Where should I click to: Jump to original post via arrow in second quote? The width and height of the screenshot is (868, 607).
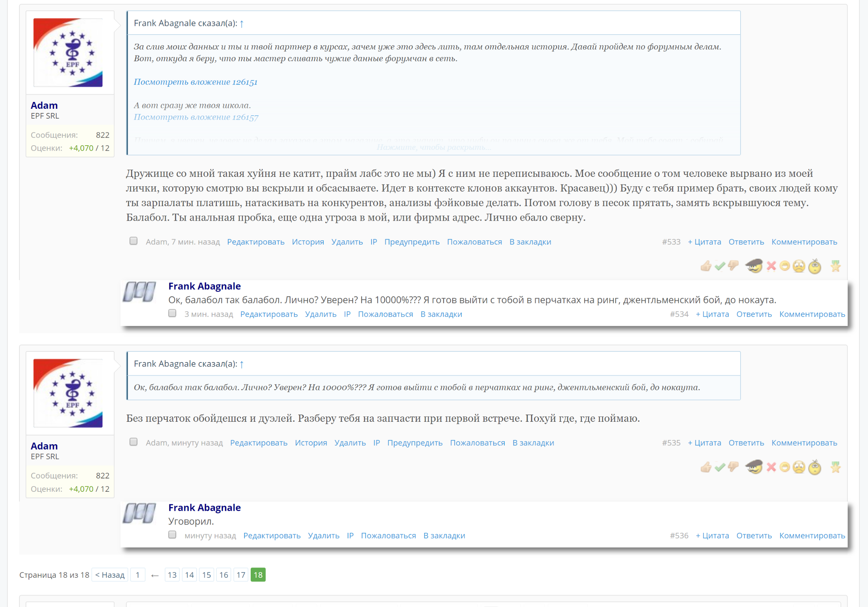tap(242, 364)
